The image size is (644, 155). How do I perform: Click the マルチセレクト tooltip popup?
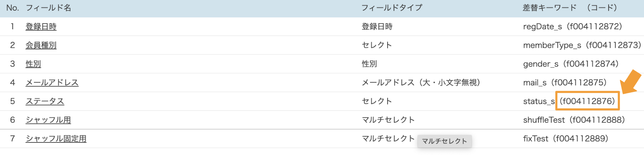(444, 141)
